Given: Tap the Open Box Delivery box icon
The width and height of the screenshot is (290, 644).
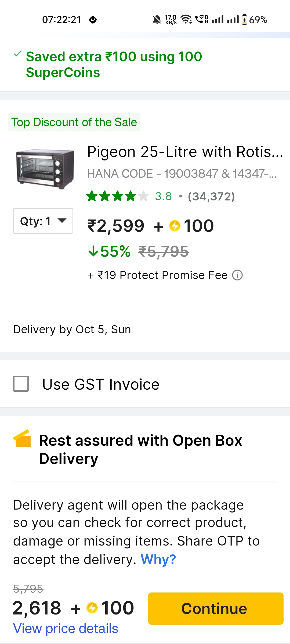Looking at the screenshot, I should [x=22, y=438].
